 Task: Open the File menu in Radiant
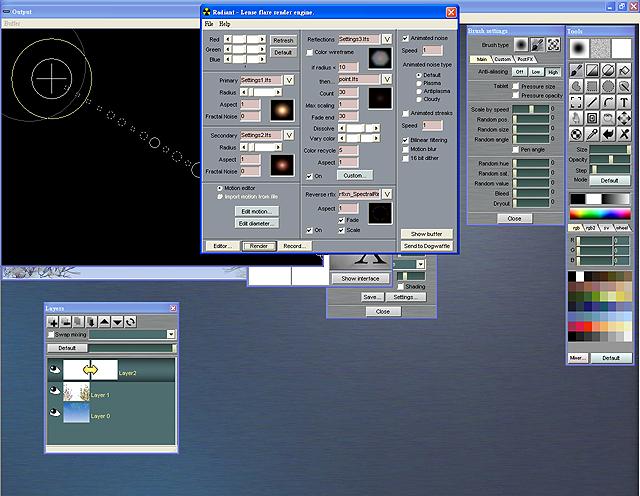209,23
